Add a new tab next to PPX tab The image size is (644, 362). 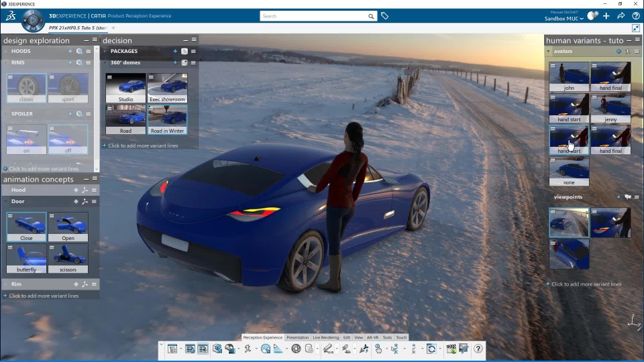point(113,28)
